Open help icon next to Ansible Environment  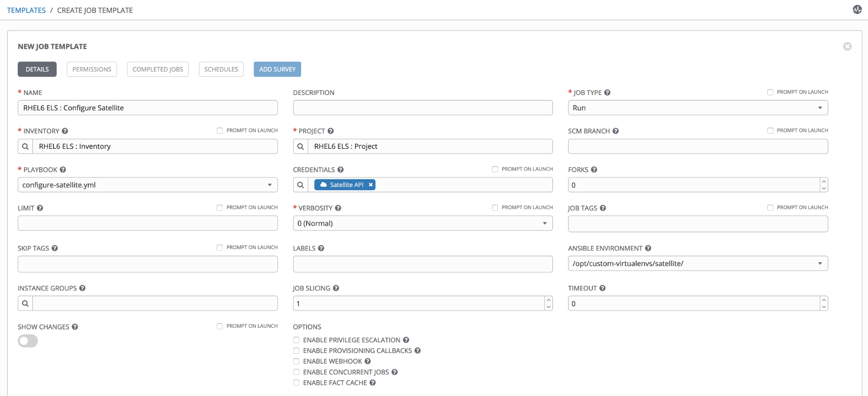[x=648, y=248]
